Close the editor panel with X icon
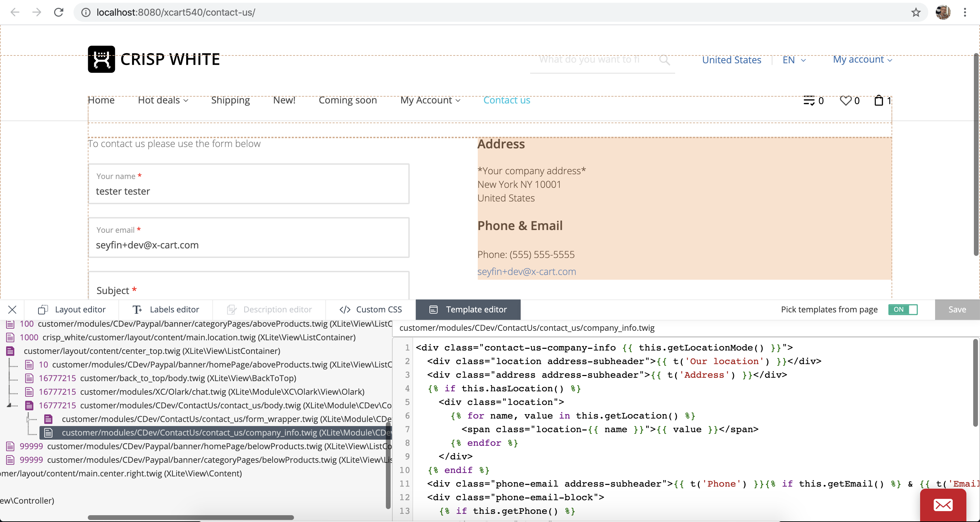The height and width of the screenshot is (522, 980). pos(12,310)
